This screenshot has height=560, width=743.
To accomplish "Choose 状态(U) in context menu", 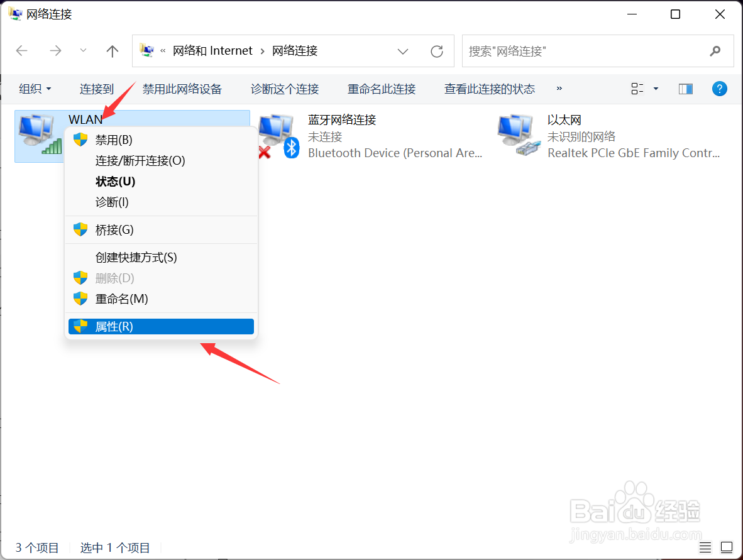I will click(161, 182).
